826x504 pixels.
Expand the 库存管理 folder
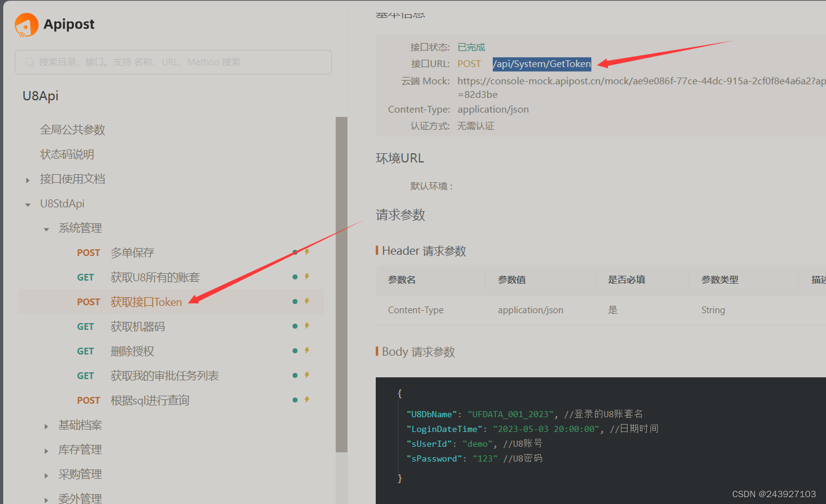[46, 451]
